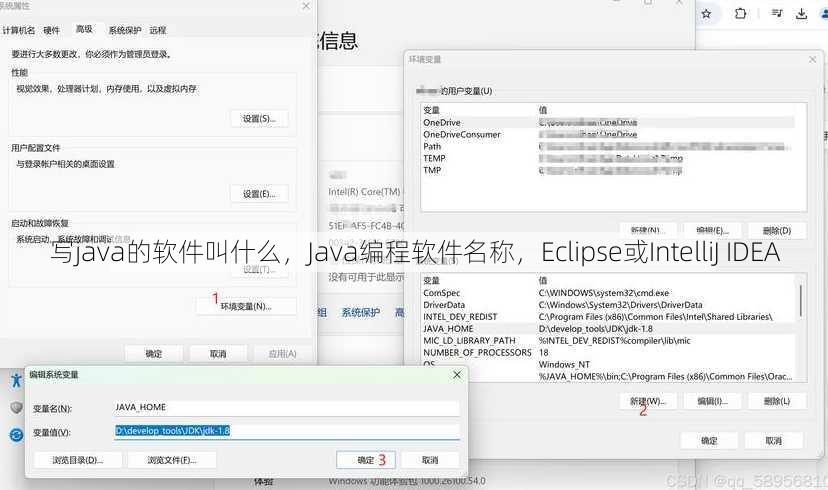Select the MIC_LD_LIBRARY_PATH system variable row

[608, 341]
